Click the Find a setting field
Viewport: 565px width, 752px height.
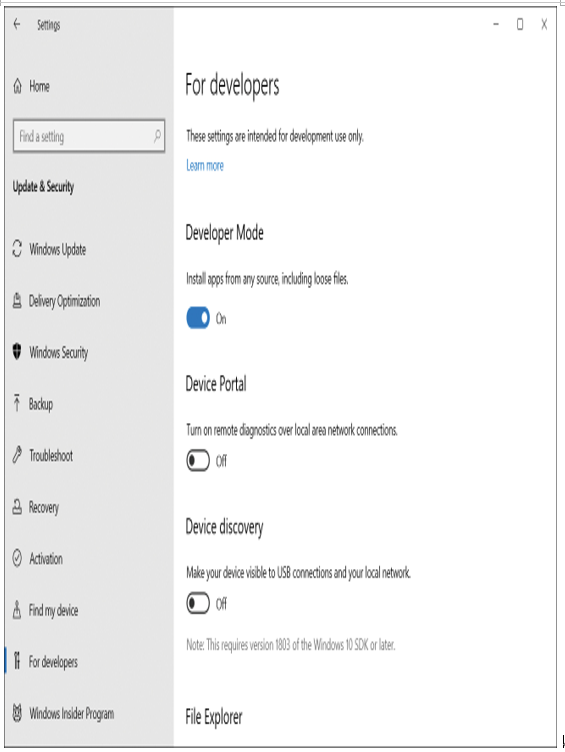[x=89, y=136]
